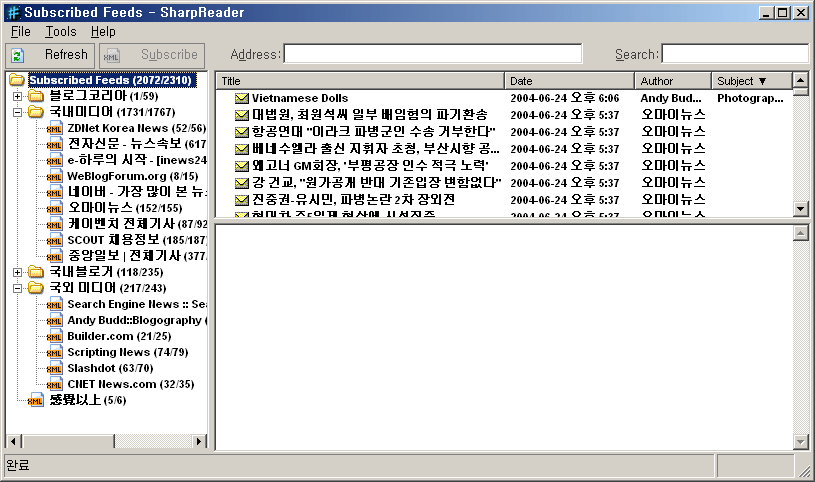
Task: Click preview pane scrollbar up arrow
Action: click(x=800, y=233)
